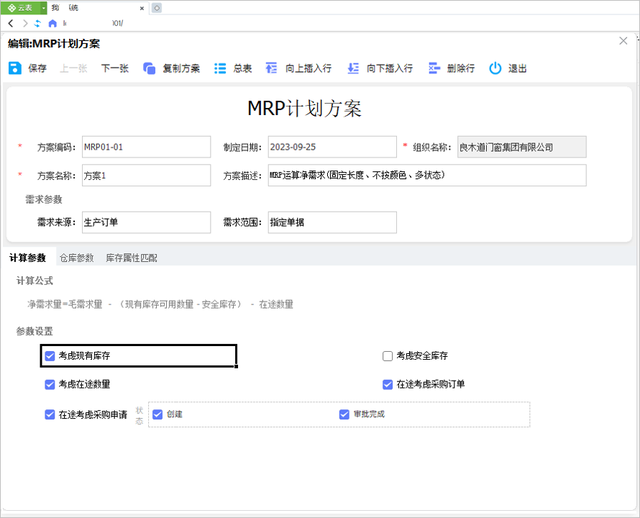Click the exit (退出) power icon
640x518 pixels.
(x=495, y=68)
